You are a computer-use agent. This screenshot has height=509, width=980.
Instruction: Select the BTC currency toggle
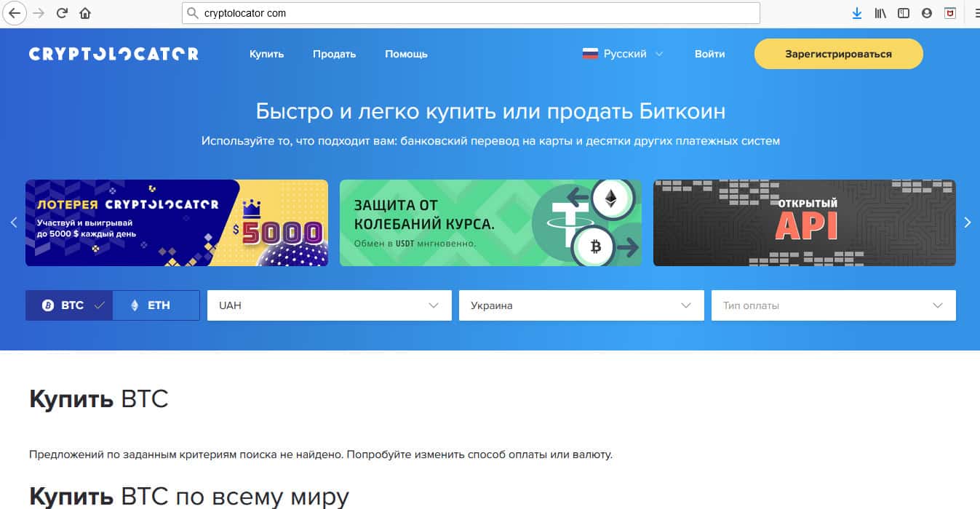click(68, 305)
